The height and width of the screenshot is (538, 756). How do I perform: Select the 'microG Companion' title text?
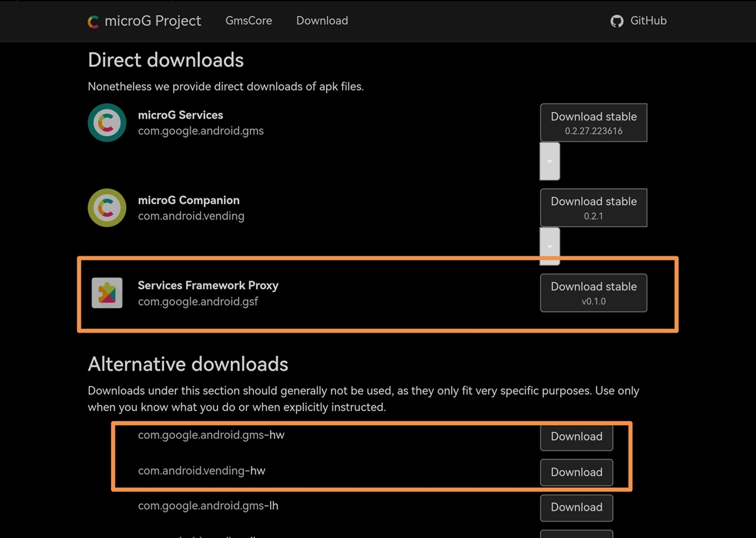click(189, 200)
